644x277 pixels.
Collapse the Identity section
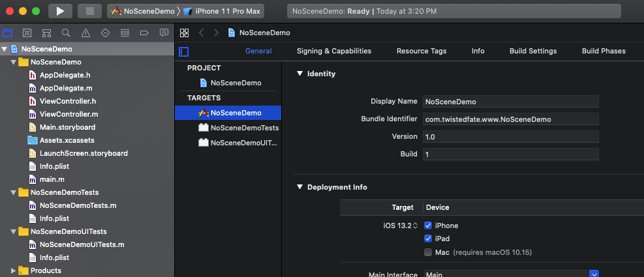click(299, 74)
